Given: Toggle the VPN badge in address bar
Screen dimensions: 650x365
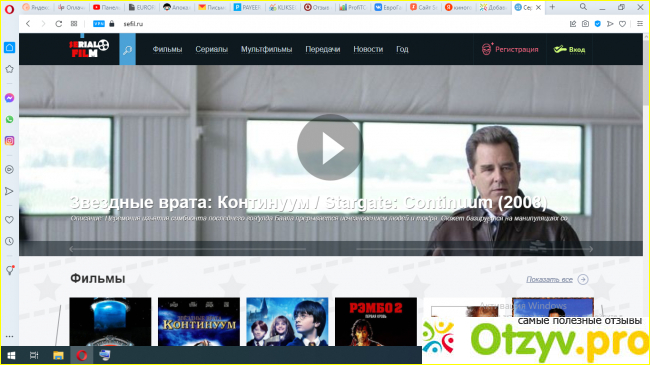Looking at the screenshot, I should coord(99,24).
